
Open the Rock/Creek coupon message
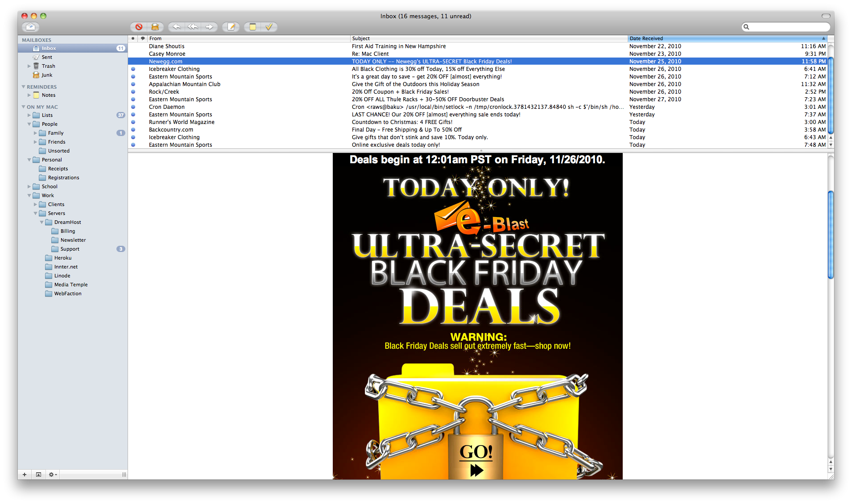478,92
